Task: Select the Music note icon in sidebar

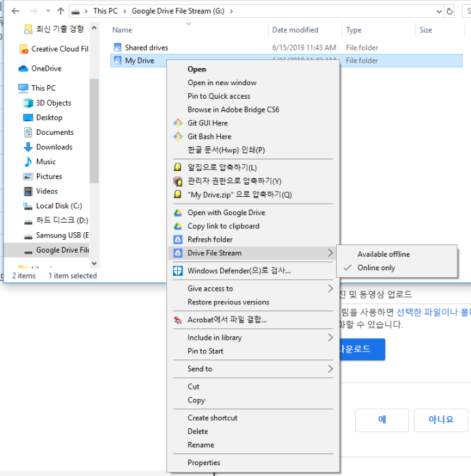Action: tap(28, 161)
